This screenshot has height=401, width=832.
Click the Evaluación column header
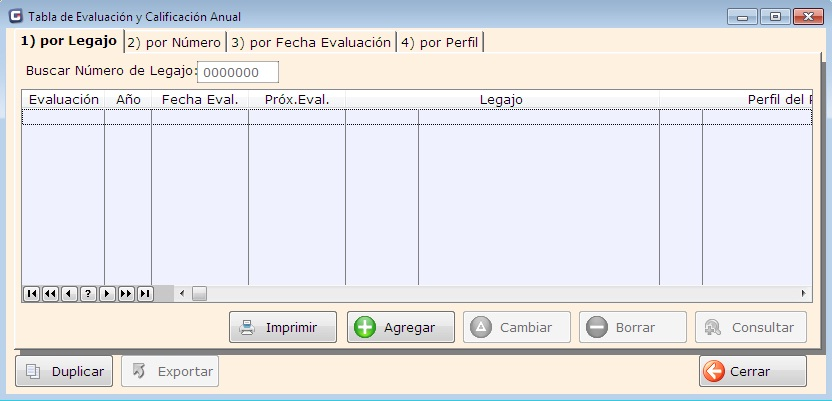click(x=64, y=100)
